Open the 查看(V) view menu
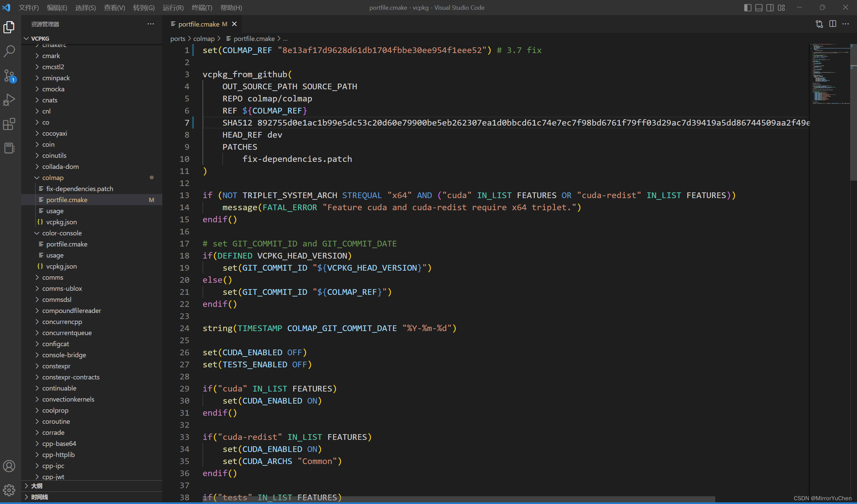 [x=114, y=7]
